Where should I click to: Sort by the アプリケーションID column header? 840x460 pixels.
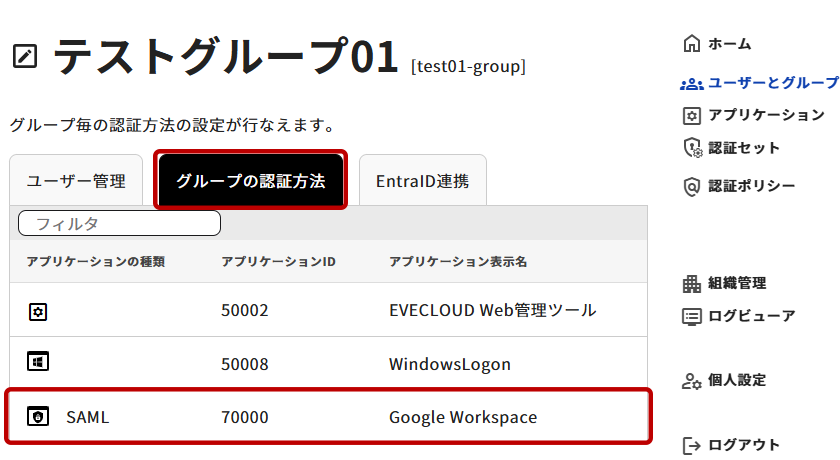(278, 262)
